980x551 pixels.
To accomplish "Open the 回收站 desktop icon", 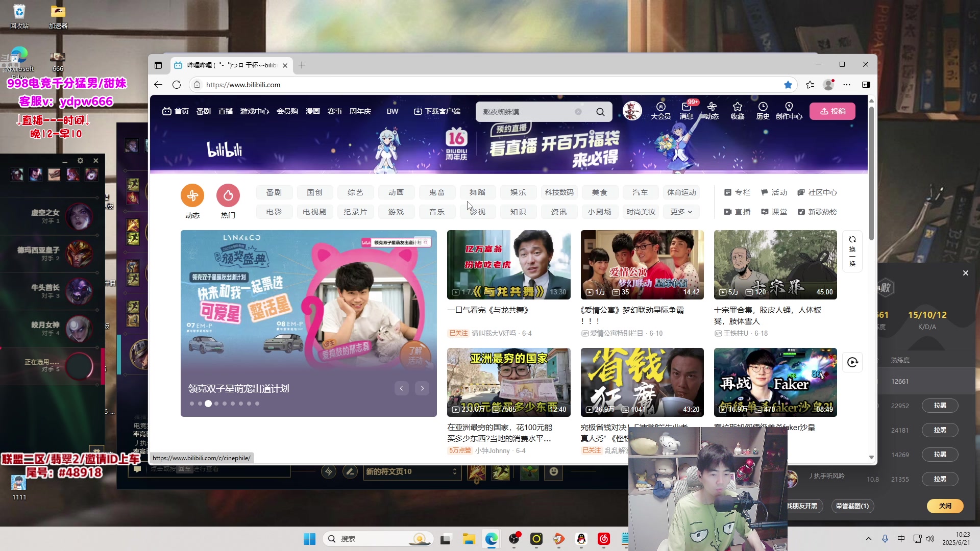I will point(19,16).
